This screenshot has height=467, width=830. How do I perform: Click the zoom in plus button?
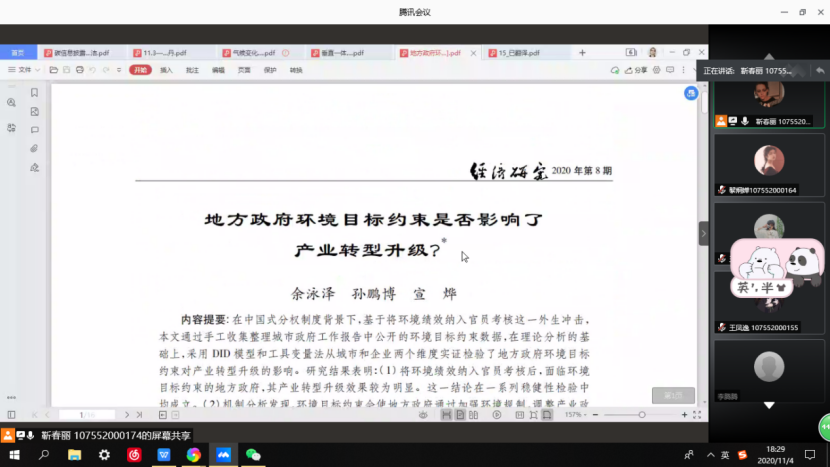(684, 415)
